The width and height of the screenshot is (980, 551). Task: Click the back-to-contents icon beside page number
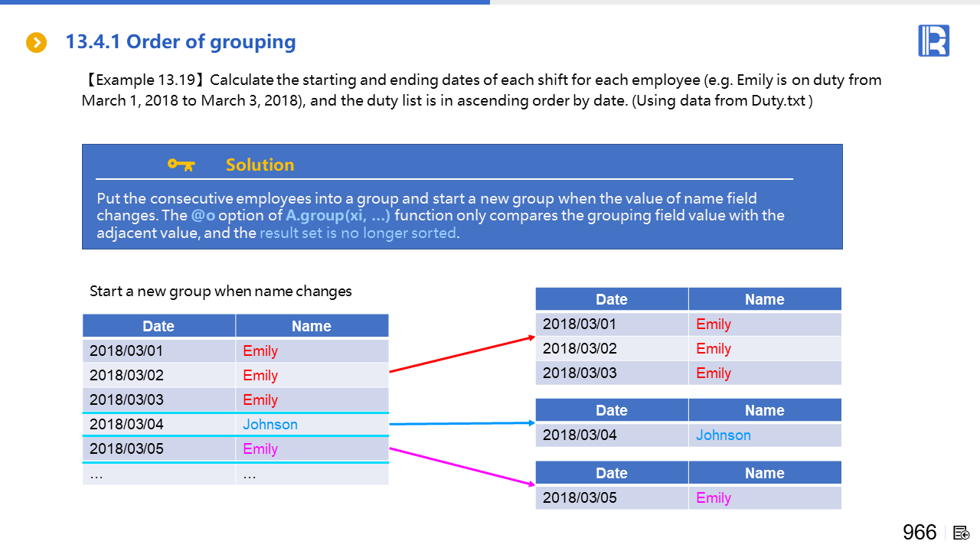pyautogui.click(x=962, y=533)
